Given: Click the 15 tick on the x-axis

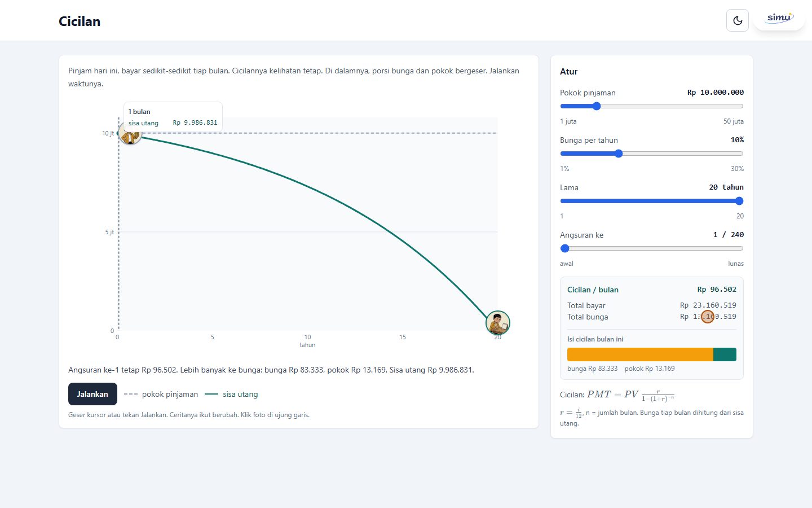Looking at the screenshot, I should pyautogui.click(x=403, y=337).
